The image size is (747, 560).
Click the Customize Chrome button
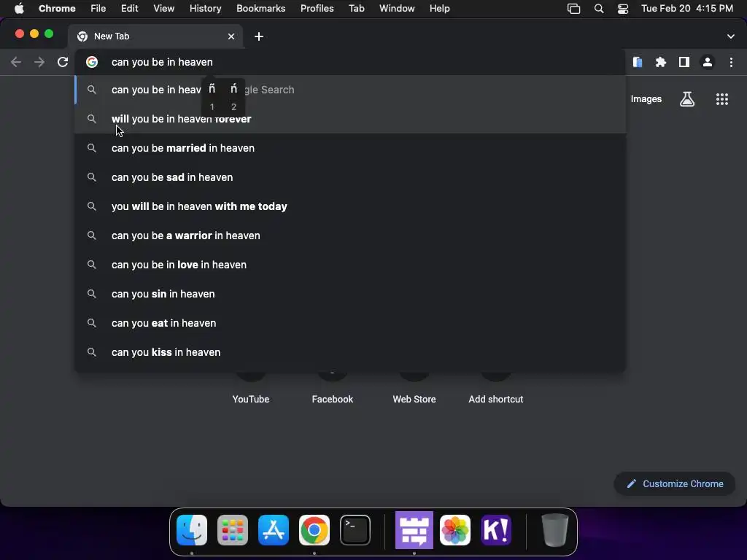pos(675,484)
